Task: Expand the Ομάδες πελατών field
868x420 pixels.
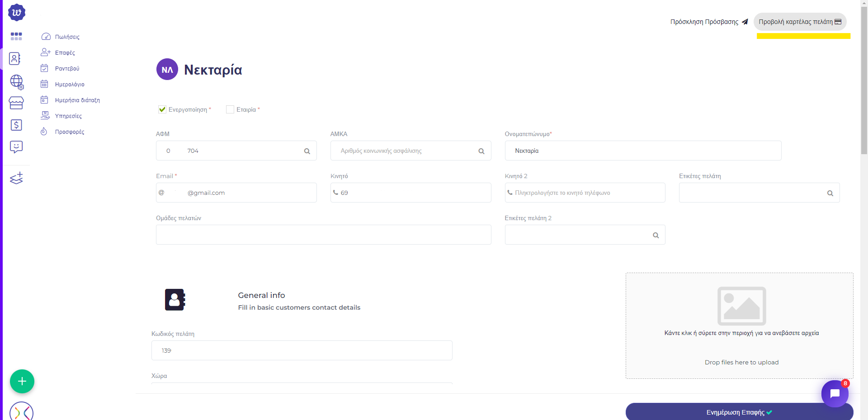Action: click(x=323, y=235)
